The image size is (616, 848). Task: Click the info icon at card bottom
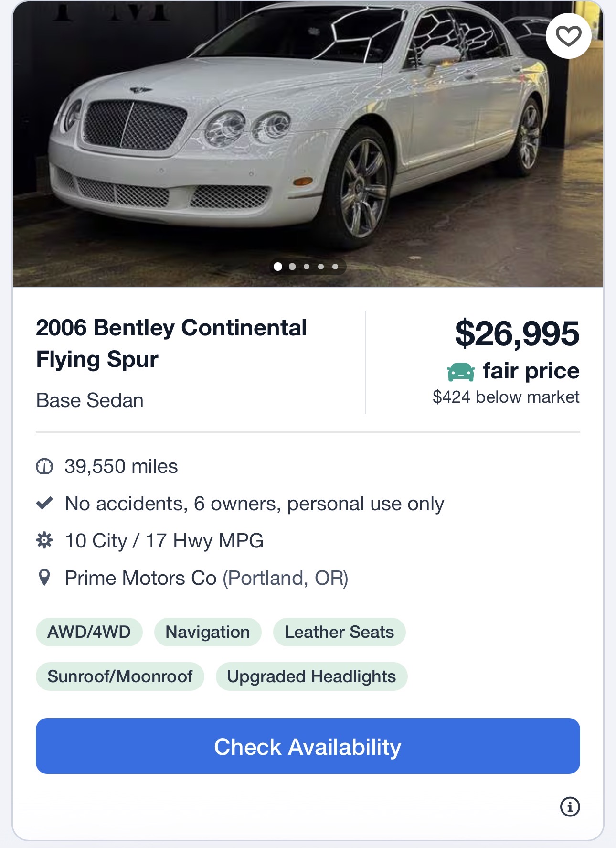(x=570, y=807)
